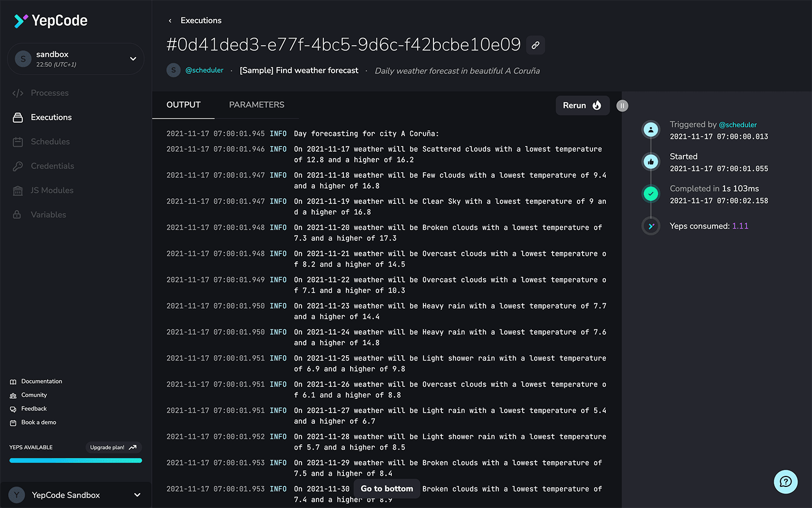Select the Processes sidebar icon
The width and height of the screenshot is (812, 508).
tap(18, 93)
